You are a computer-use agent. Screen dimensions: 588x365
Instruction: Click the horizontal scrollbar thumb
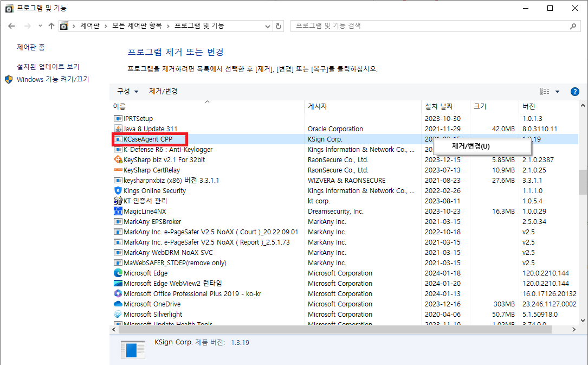335,330
